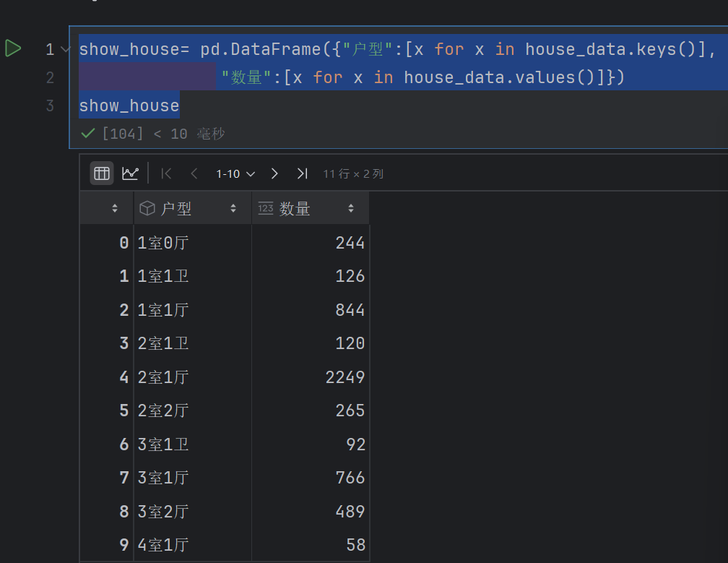Select the quantity value 120
This screenshot has height=563, width=728.
click(x=350, y=343)
